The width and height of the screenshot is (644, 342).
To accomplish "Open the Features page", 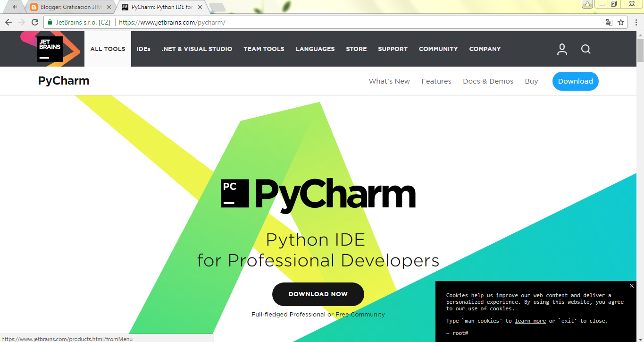I will 436,81.
